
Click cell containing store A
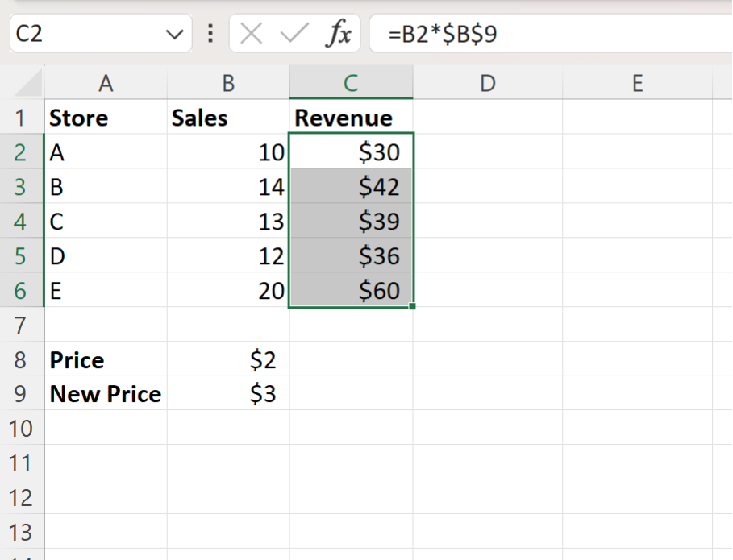pyautogui.click(x=106, y=151)
